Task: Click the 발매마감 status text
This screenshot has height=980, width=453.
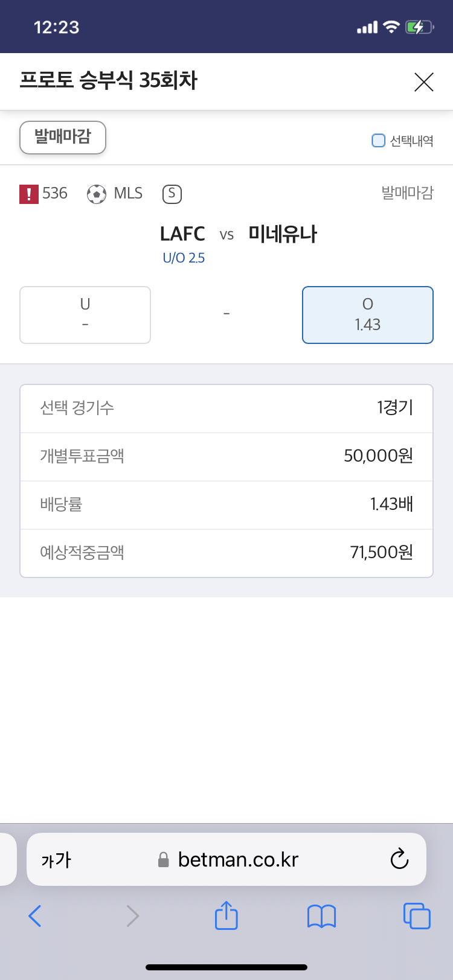Action: (x=408, y=193)
